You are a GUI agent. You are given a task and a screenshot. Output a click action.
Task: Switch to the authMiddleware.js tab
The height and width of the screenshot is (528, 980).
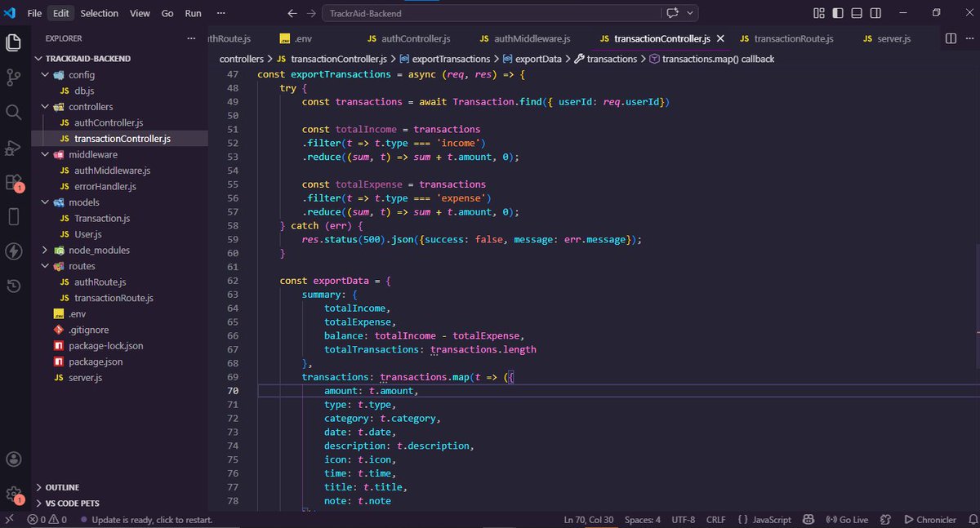524,38
